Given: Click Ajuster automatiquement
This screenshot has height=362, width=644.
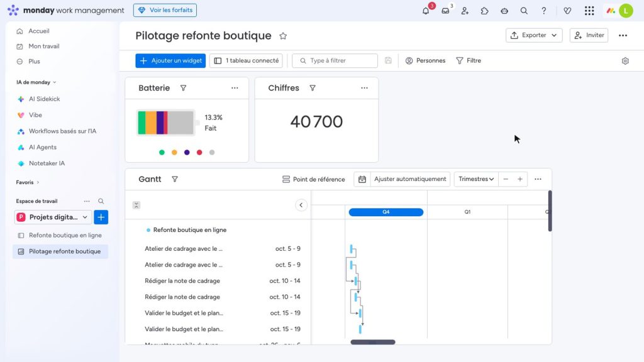Looking at the screenshot, I should tap(410, 179).
